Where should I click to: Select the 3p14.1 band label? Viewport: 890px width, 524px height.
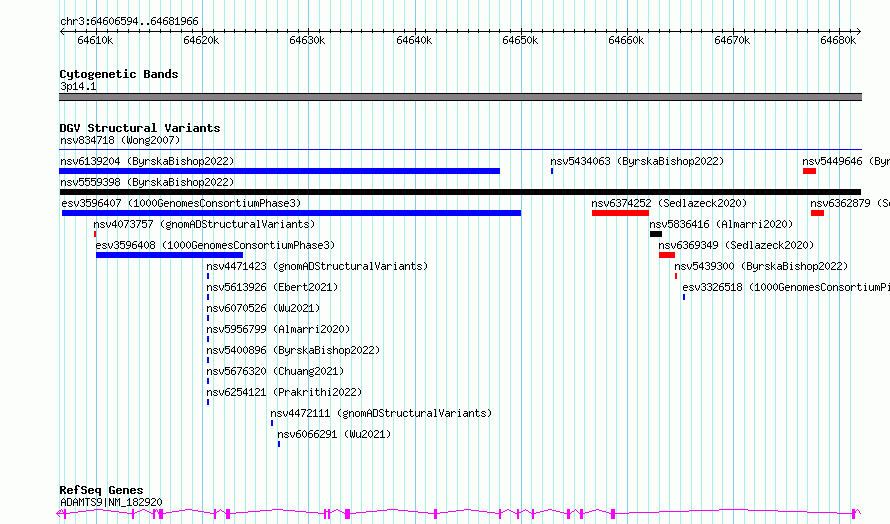pos(78,86)
